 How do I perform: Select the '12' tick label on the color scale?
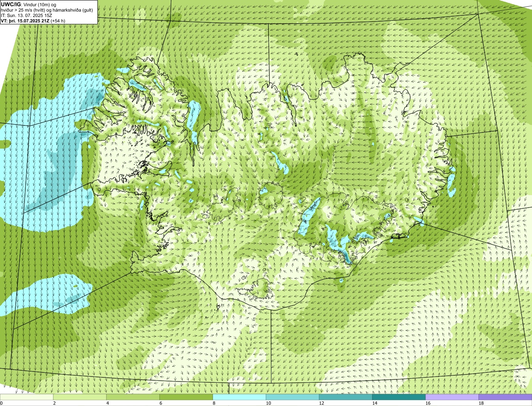(x=322, y=403)
